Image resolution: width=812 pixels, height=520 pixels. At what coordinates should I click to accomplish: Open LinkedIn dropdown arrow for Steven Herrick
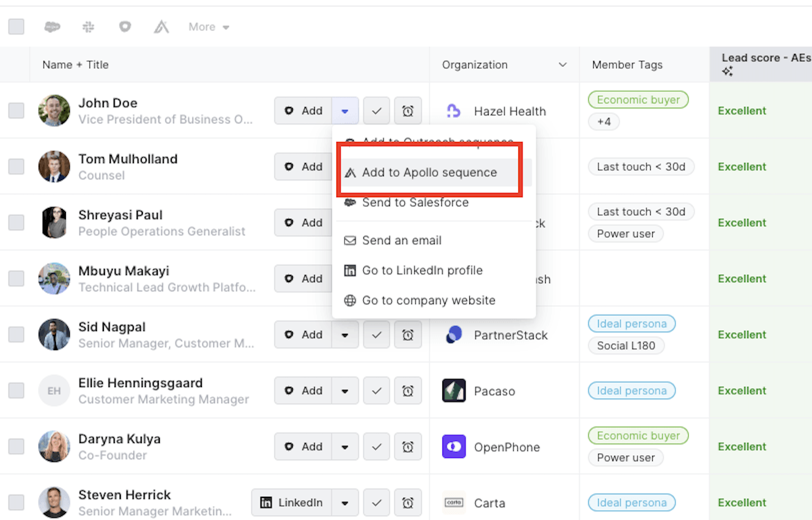click(345, 503)
